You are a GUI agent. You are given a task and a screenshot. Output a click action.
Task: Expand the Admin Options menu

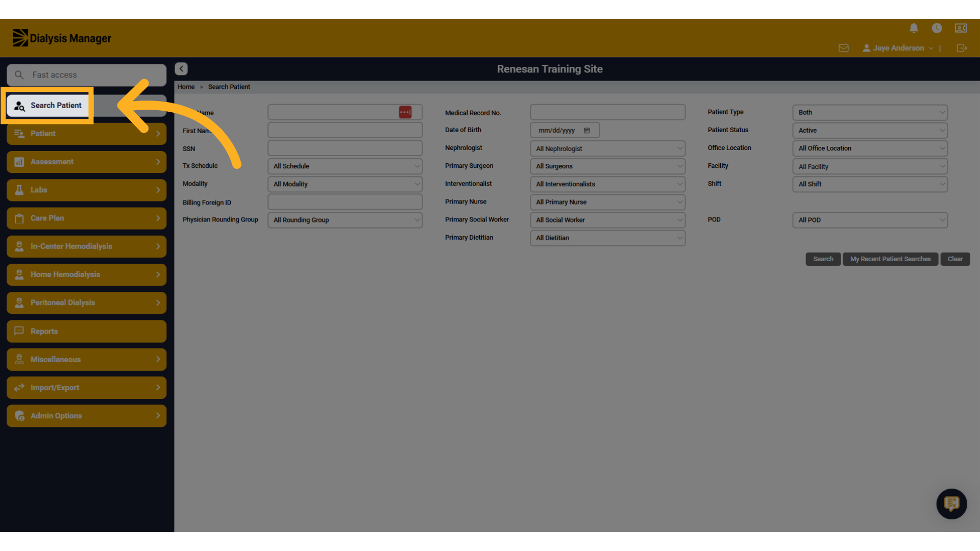(86, 416)
